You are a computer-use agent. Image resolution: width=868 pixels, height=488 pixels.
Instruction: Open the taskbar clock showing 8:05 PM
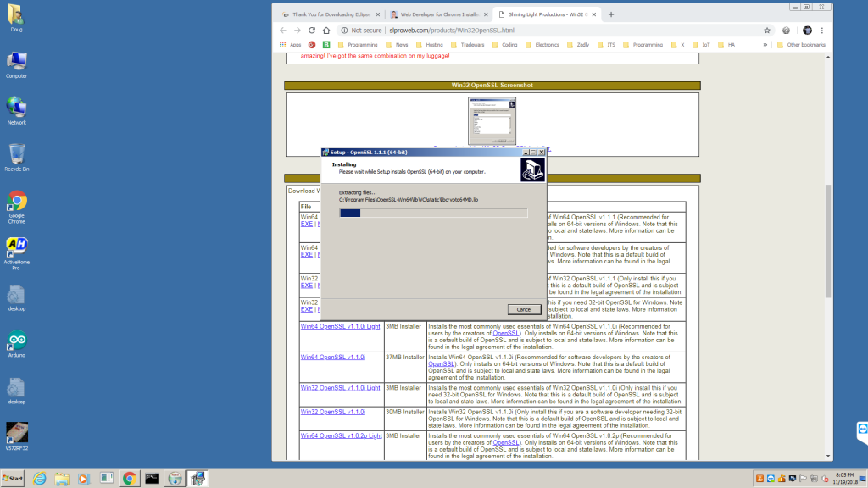845,479
